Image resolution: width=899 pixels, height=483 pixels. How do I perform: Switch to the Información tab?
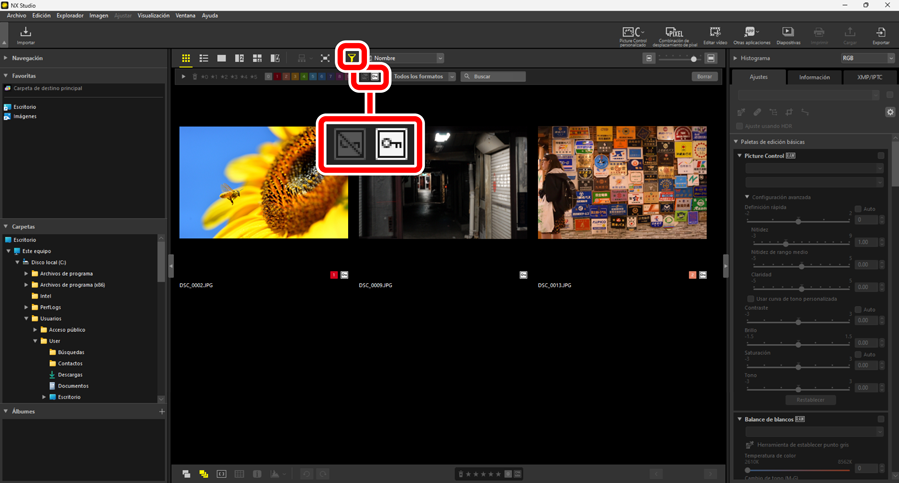click(x=814, y=77)
